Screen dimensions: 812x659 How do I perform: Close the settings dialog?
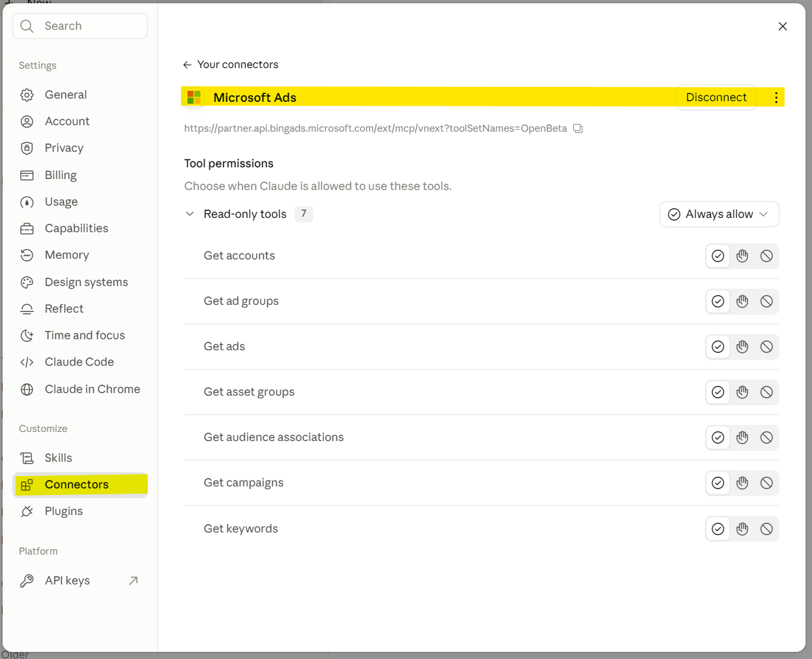tap(783, 26)
